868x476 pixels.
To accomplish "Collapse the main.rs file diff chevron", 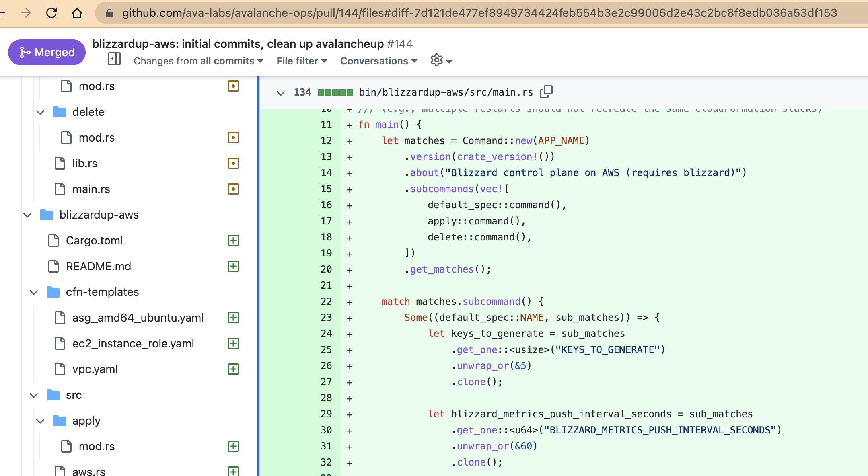I will [281, 93].
